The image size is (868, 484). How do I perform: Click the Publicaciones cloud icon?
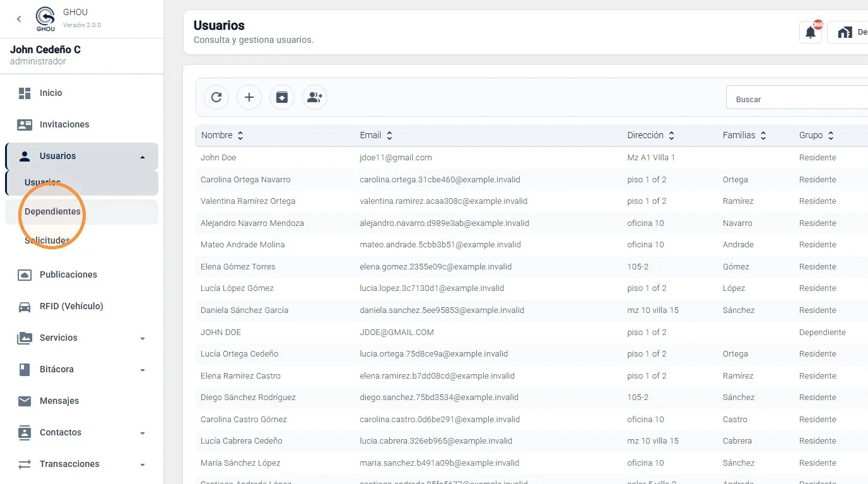25,275
